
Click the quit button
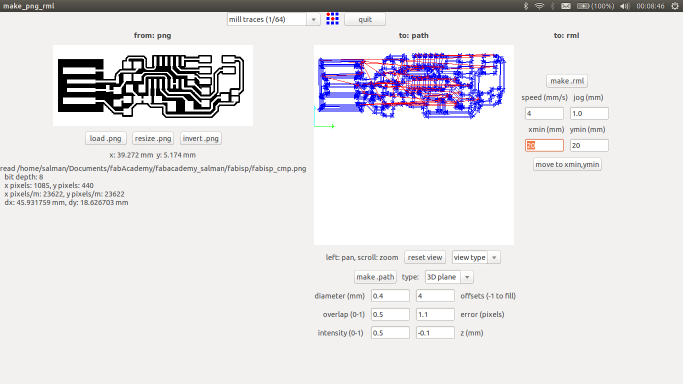coord(365,19)
